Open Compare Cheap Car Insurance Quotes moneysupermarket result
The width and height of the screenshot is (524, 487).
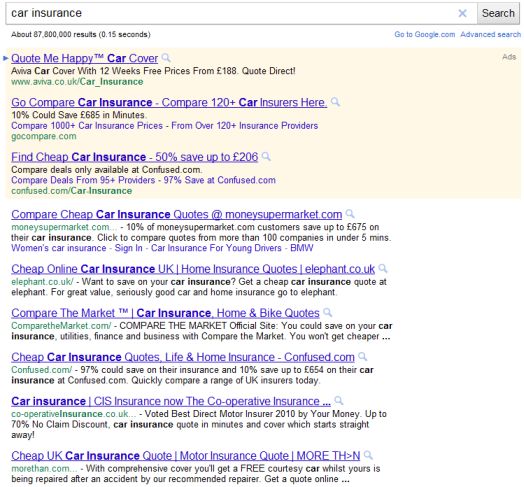coord(177,214)
